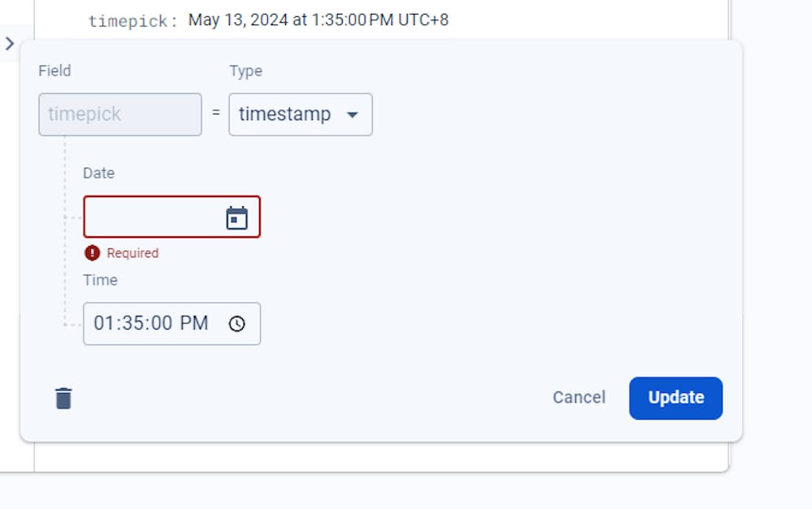Expand the chevron arrow at left edge
Screen dimensions: 812x509
[10, 44]
